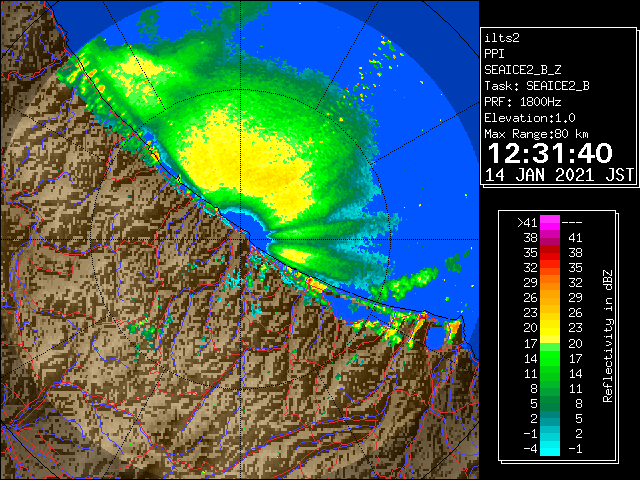Click the PPI scan type label
This screenshot has height=480, width=640.
tap(494, 54)
